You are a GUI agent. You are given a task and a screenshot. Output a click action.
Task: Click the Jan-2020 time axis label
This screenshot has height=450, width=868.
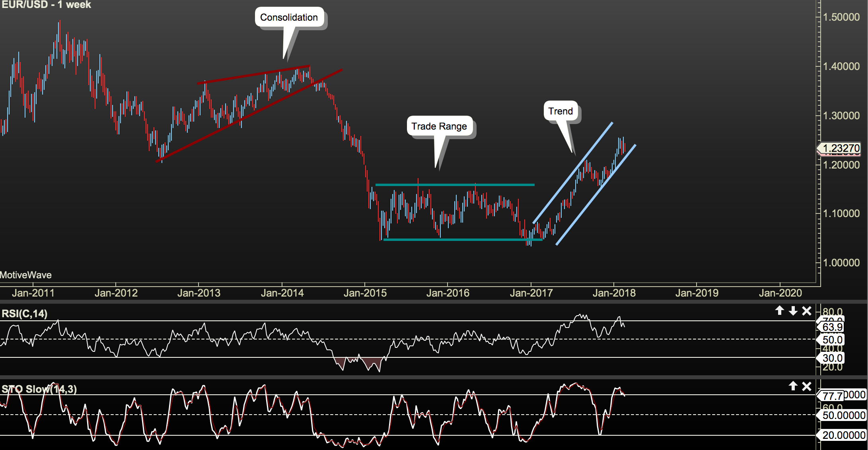coord(780,293)
